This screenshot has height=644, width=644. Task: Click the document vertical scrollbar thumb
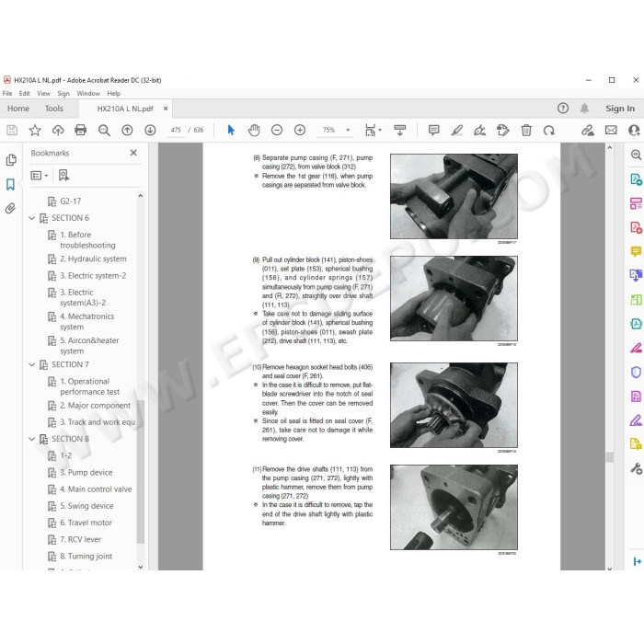(x=610, y=457)
